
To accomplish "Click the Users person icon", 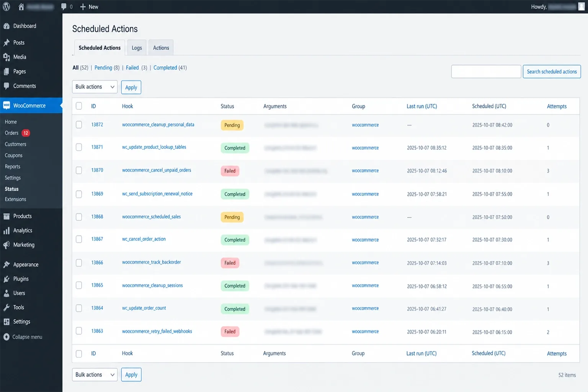I will coord(7,293).
